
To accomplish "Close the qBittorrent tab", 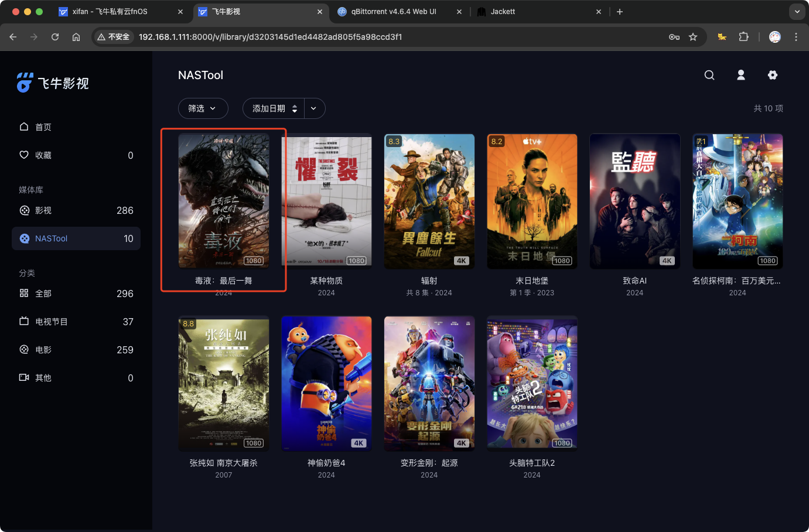I will [x=459, y=12].
